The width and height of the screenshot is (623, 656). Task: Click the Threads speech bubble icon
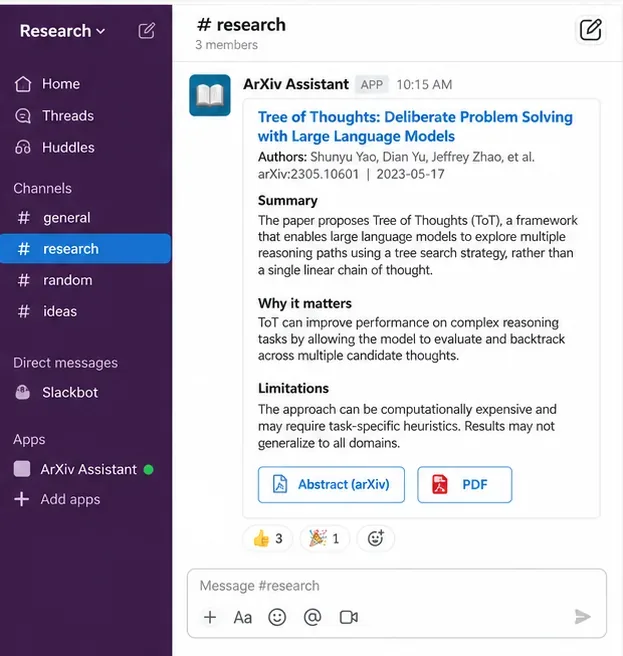coord(23,116)
